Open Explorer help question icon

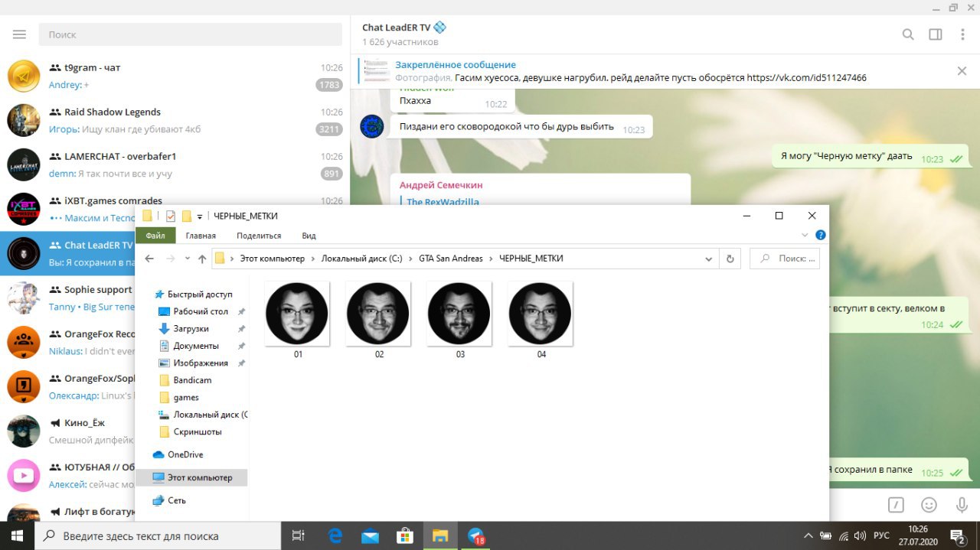(x=820, y=236)
